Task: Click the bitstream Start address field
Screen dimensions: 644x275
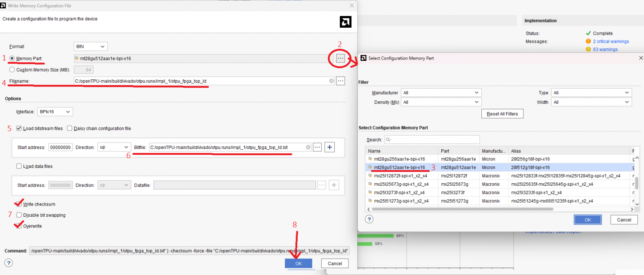Action: click(61, 147)
